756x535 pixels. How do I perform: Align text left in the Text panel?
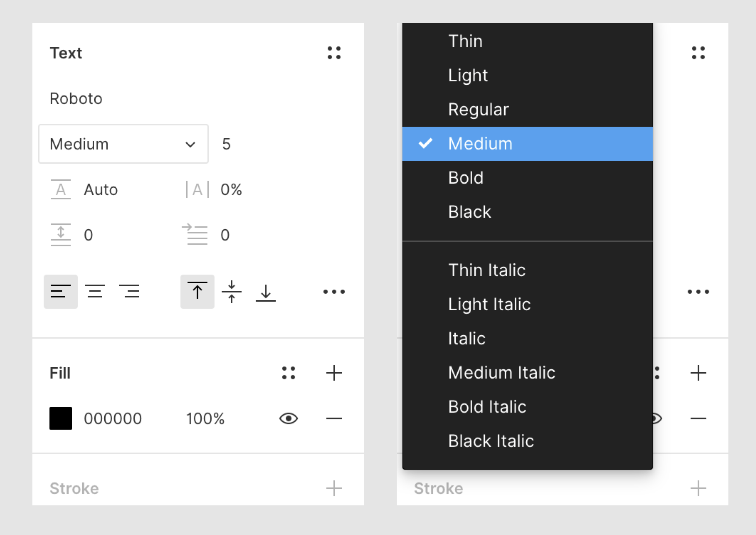coord(61,292)
